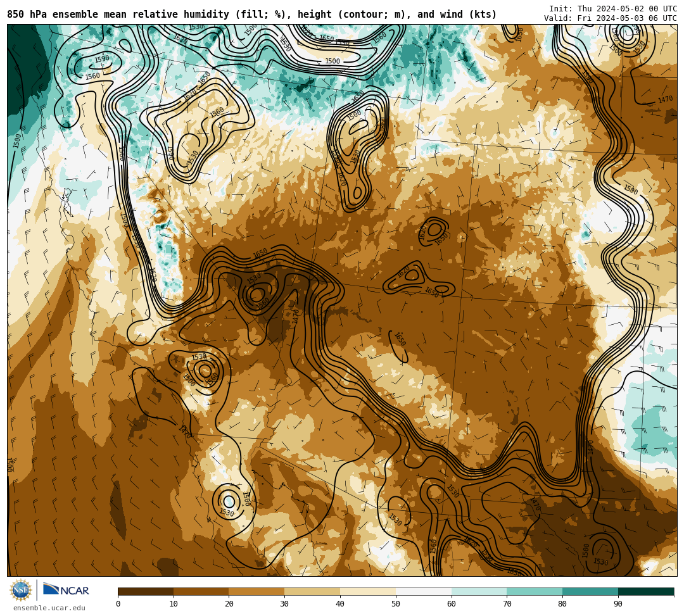
Task: Open the ensemble.ucar.edu website text
Action: pos(49,608)
